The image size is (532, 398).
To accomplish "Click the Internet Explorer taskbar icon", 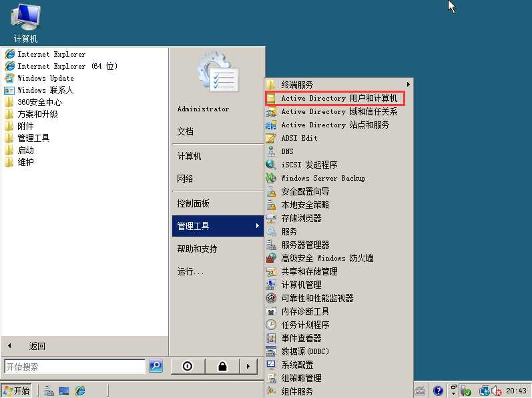I will point(80,391).
